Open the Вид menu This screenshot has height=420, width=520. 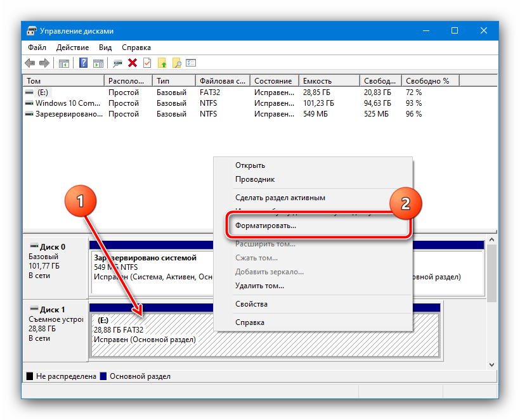point(105,48)
